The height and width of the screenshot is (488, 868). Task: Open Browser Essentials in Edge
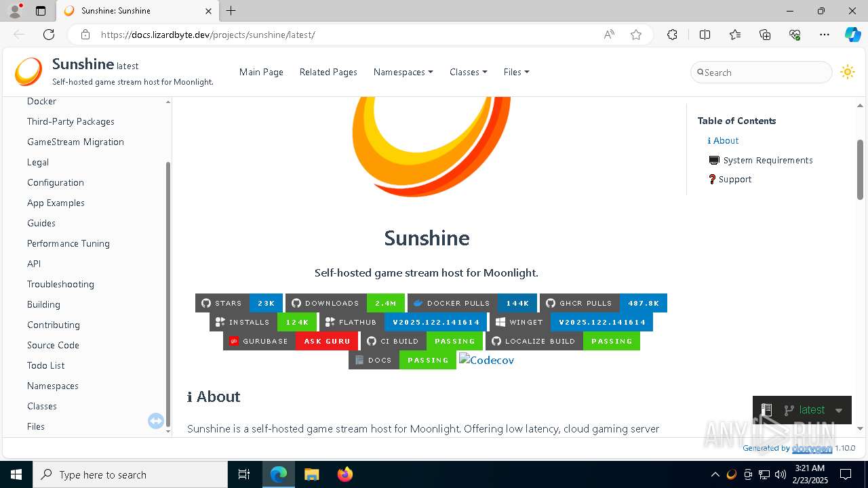[795, 35]
